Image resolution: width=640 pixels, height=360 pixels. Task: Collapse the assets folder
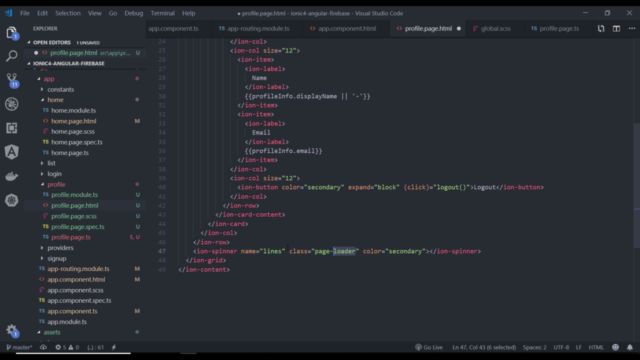click(x=52, y=332)
